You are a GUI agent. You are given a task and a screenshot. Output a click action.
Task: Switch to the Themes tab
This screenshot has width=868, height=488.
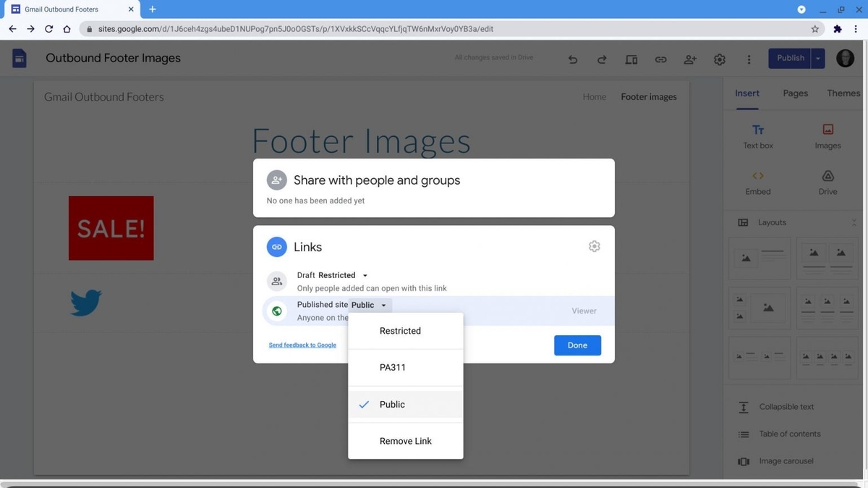tap(843, 93)
